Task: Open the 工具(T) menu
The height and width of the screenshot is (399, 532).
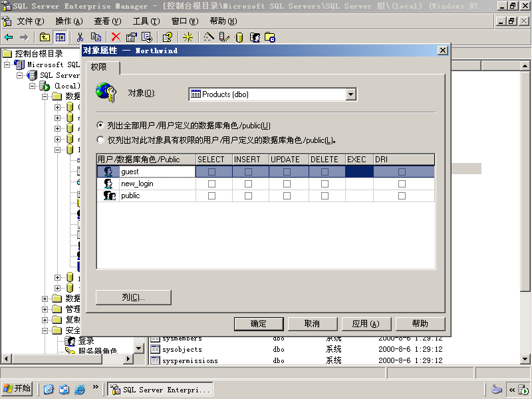Action: [146, 21]
